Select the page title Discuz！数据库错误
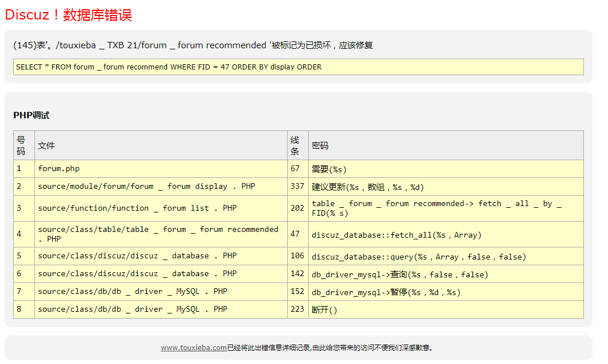Screen dimensions: 608x364 coord(68,16)
